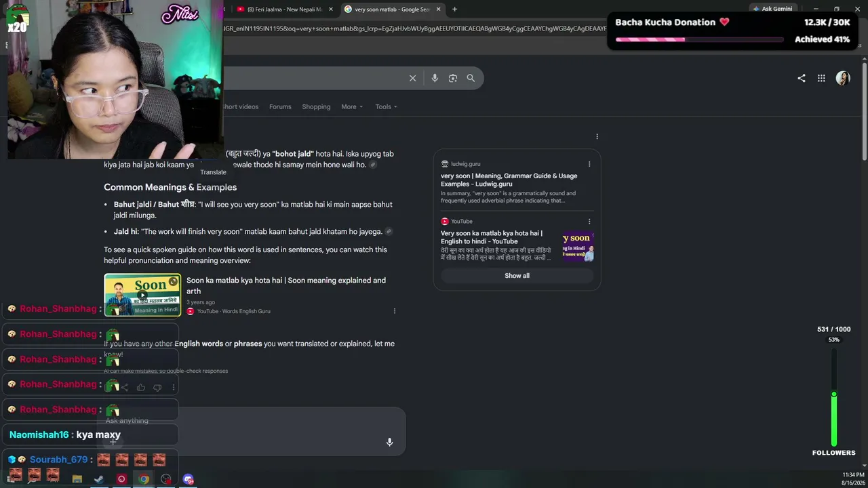The width and height of the screenshot is (868, 488).
Task: Open the source link icon after 'hone wali ho.'
Action: (373, 165)
